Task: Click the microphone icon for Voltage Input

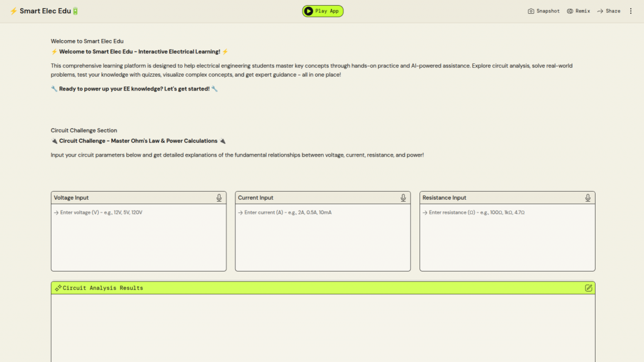Action: tap(219, 198)
